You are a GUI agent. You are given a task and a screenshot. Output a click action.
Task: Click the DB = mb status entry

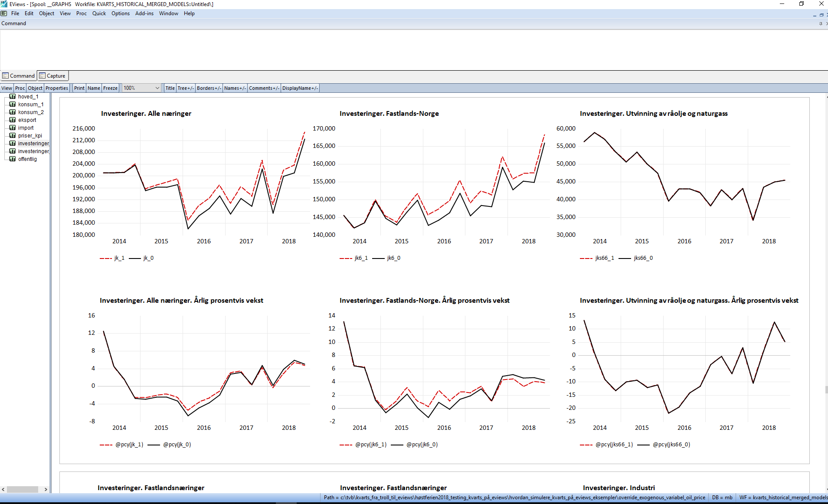pyautogui.click(x=722, y=497)
